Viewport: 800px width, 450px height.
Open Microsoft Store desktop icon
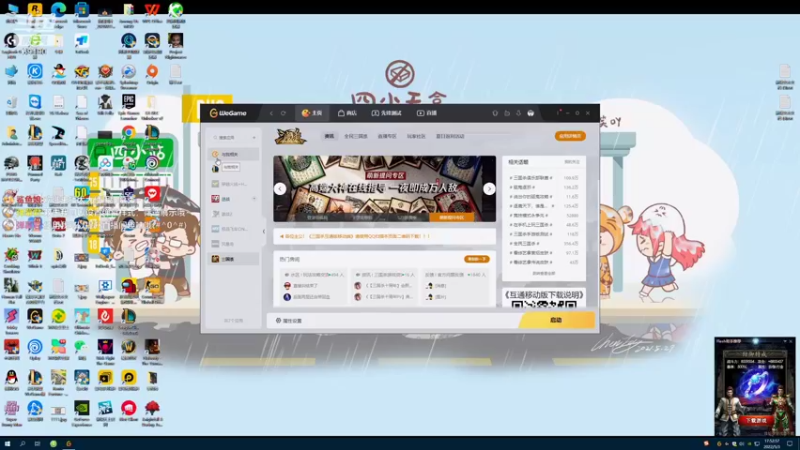tap(82, 13)
